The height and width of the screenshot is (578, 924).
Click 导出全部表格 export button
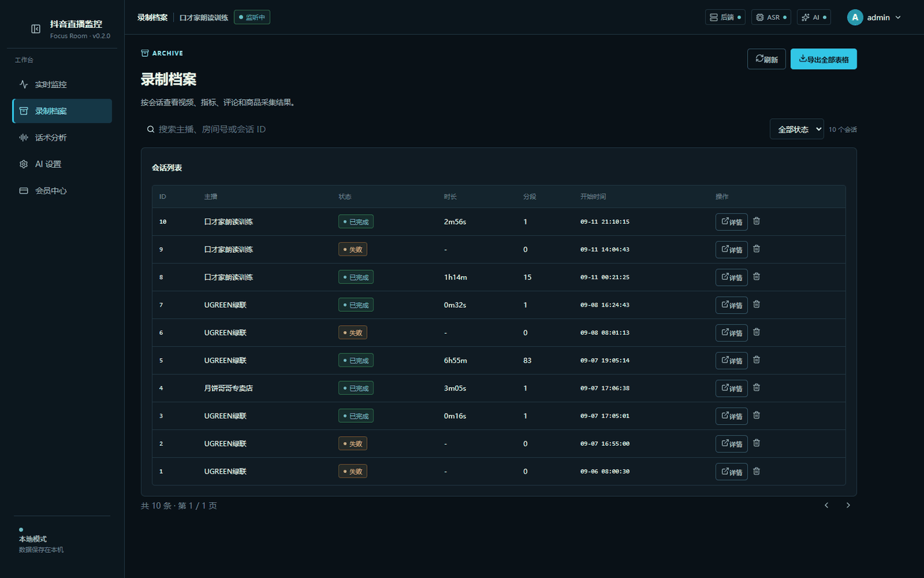coord(824,59)
